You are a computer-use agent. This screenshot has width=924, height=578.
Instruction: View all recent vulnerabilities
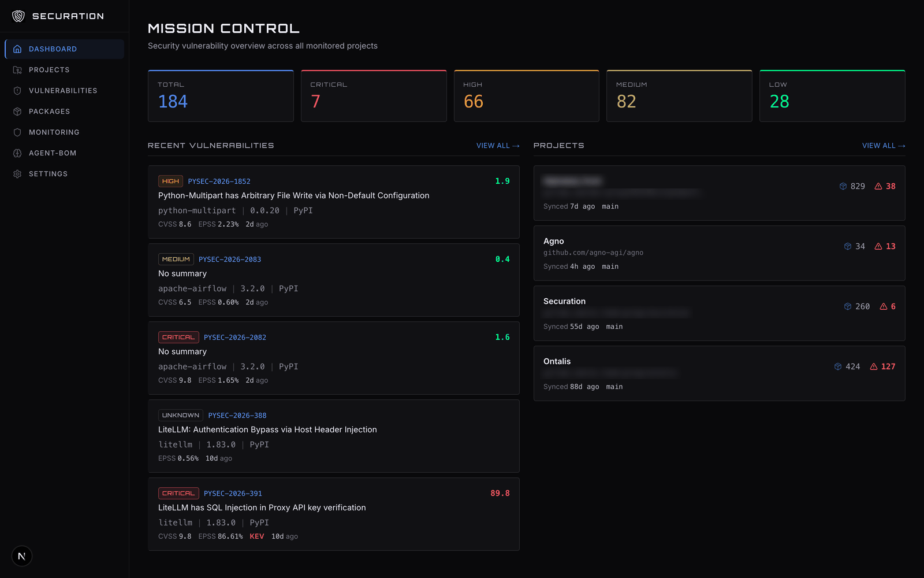tap(498, 146)
